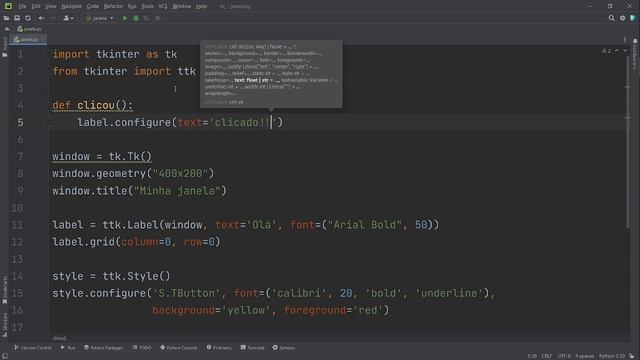Click the green Debug bug icon
Viewport: 640px width, 360px height.
tap(136, 18)
